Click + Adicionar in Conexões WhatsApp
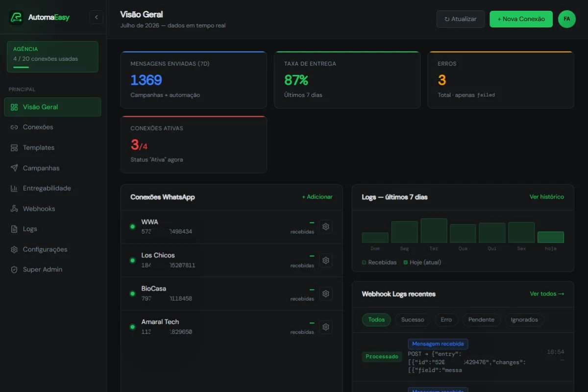This screenshot has width=588, height=392. click(317, 197)
